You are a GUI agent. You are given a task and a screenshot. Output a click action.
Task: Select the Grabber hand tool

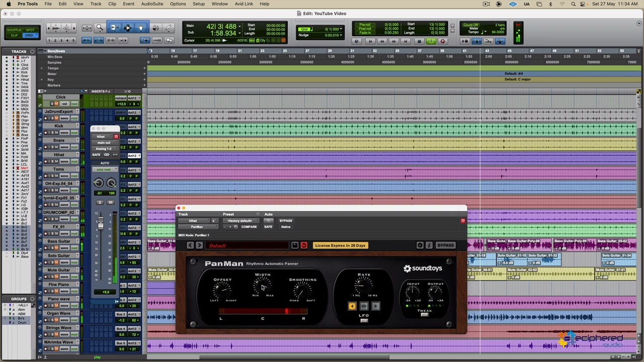tap(141, 28)
